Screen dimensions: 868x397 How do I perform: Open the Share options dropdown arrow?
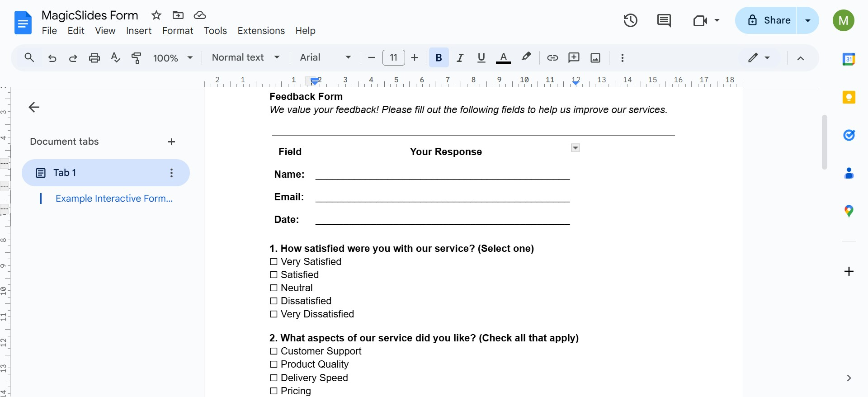point(808,20)
